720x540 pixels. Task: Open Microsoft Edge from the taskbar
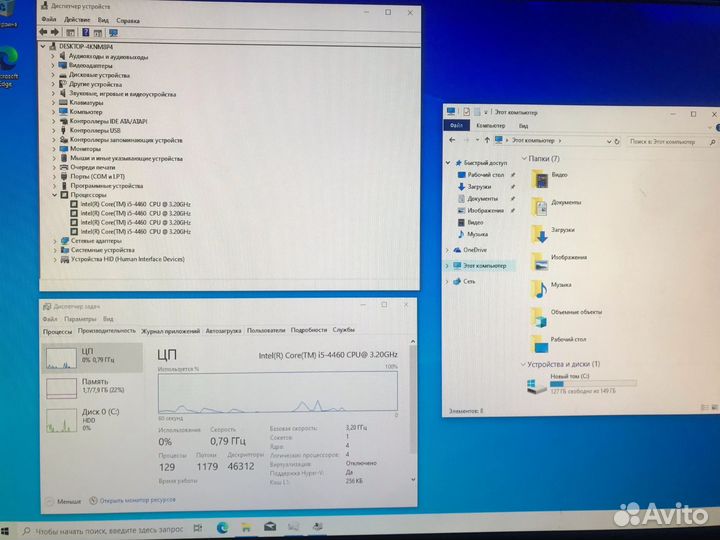pos(223,528)
